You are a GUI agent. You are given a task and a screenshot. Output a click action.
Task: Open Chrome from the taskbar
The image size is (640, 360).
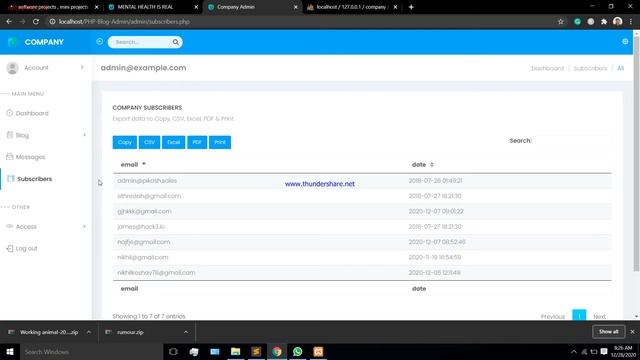click(277, 352)
